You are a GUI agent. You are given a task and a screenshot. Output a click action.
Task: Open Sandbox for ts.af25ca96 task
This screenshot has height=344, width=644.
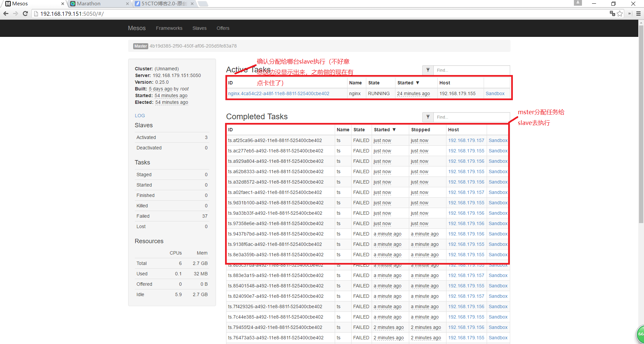tap(498, 140)
